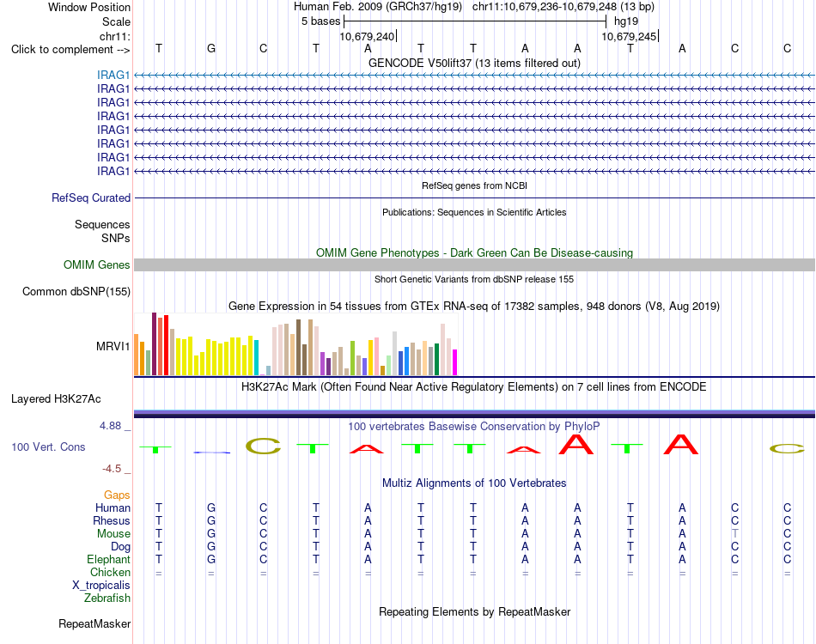Click the 'RefSeq genes from NCBI' title

click(474, 185)
